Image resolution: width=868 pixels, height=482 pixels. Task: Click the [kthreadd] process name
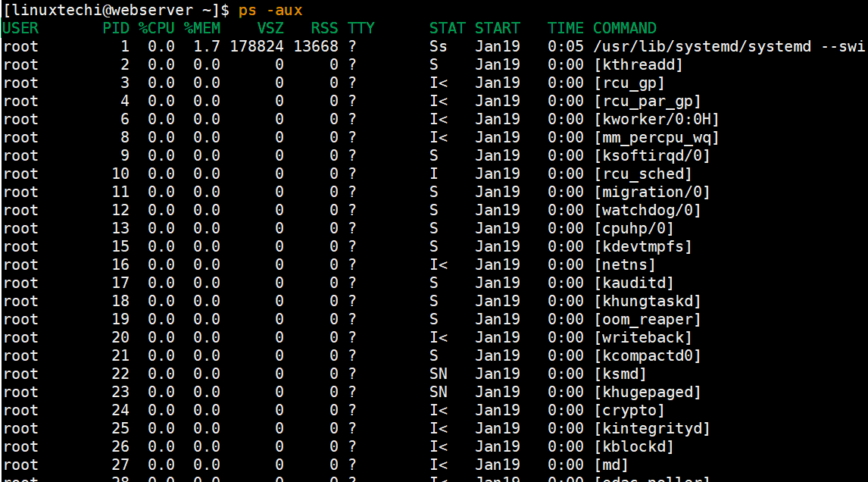[639, 65]
